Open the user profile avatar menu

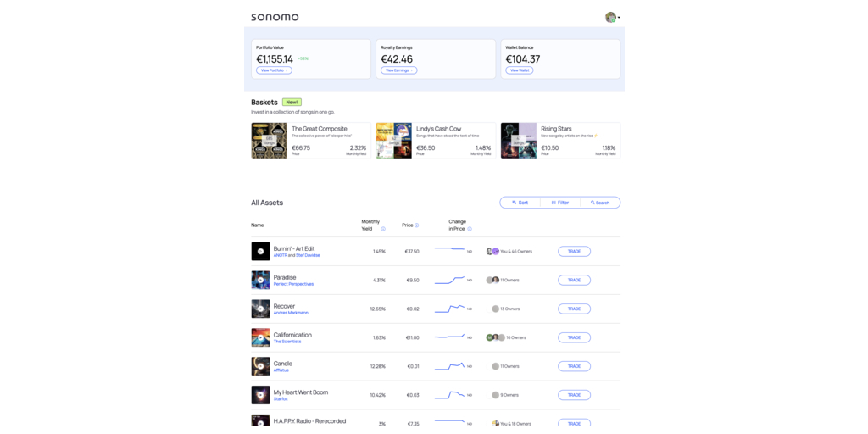click(x=611, y=17)
